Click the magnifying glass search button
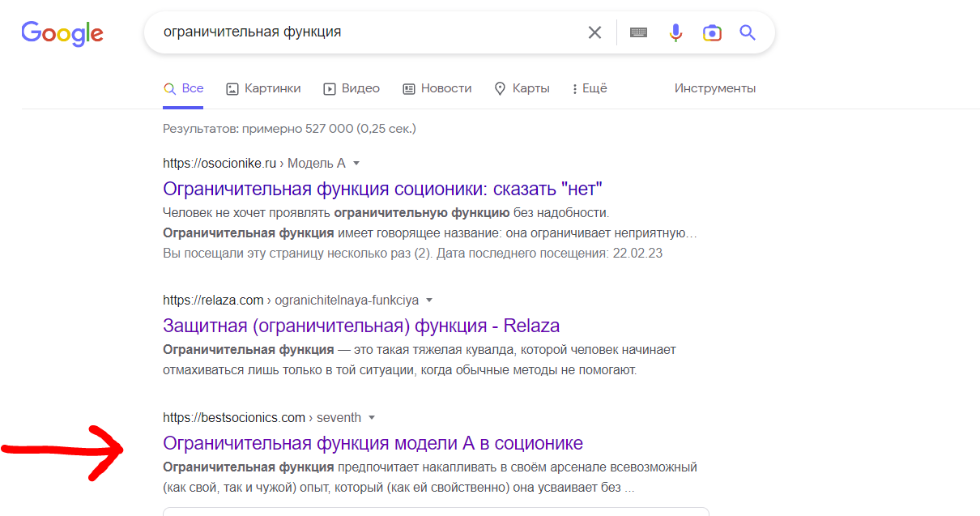Image resolution: width=980 pixels, height=516 pixels. pos(748,32)
